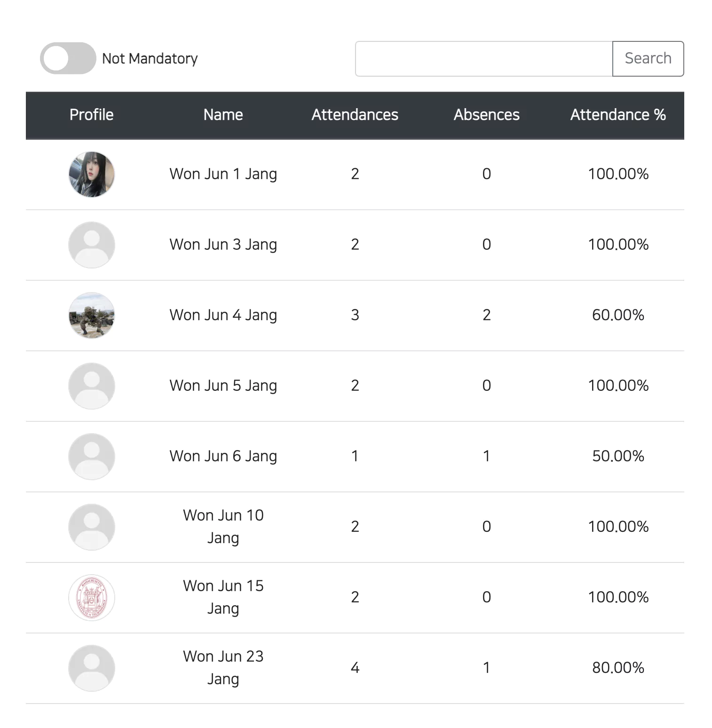The height and width of the screenshot is (728, 712).
Task: Sort by the Name column header
Action: click(223, 115)
